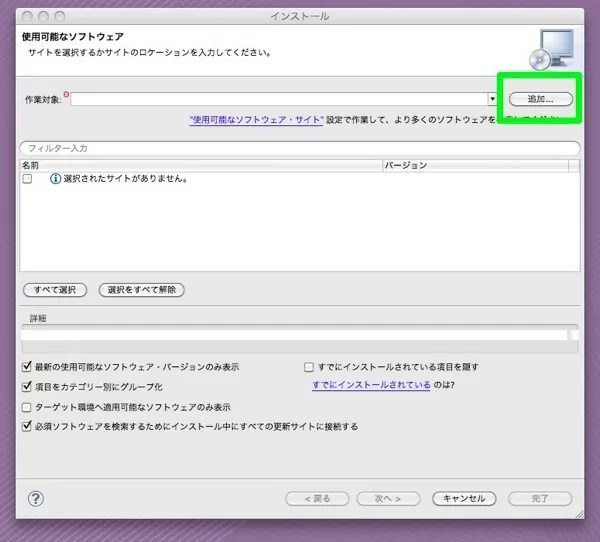This screenshot has height=542, width=600.
Task: Click the すべて選択 button
Action: click(55, 290)
